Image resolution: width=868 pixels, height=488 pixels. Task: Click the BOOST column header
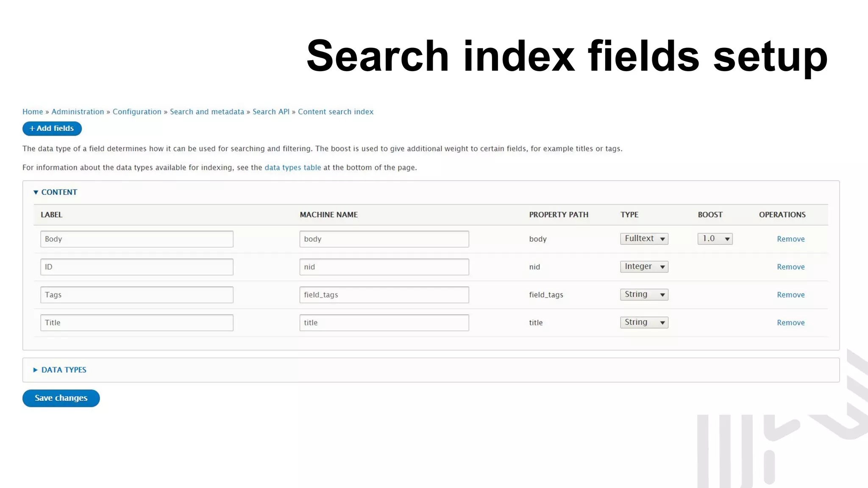(x=710, y=215)
